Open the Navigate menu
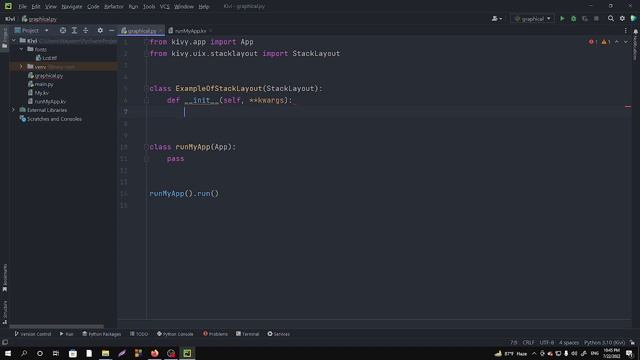 click(x=71, y=7)
